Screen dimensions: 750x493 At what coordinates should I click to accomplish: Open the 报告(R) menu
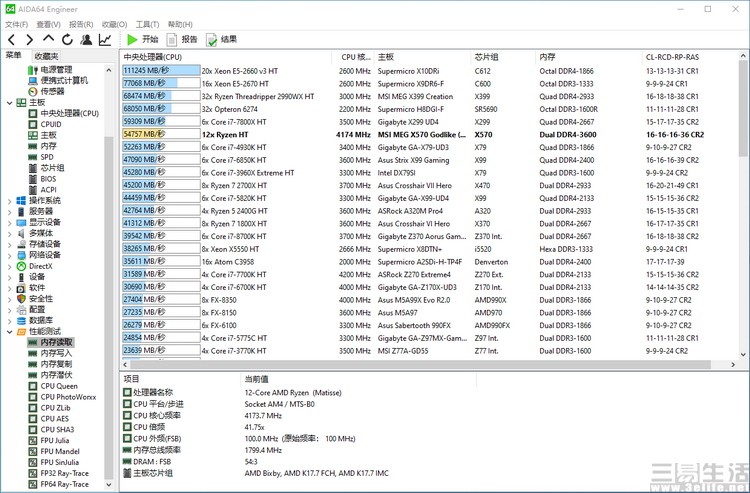tap(81, 24)
